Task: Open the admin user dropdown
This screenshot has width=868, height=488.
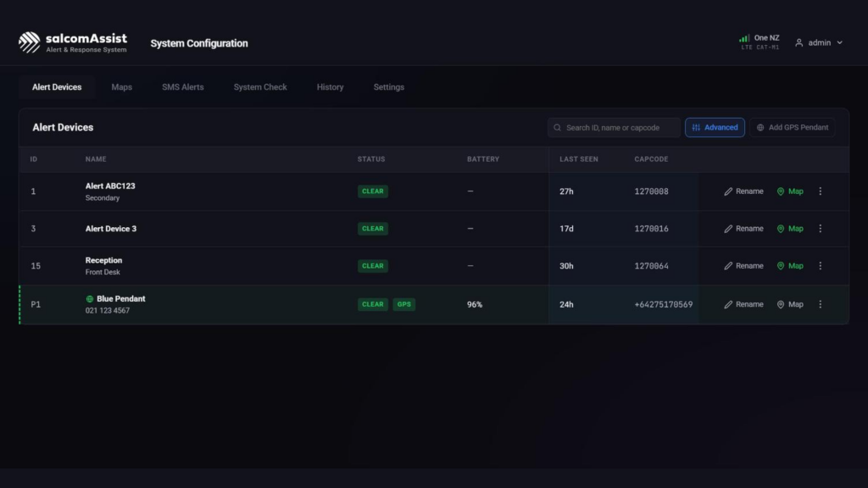Action: [x=819, y=42]
